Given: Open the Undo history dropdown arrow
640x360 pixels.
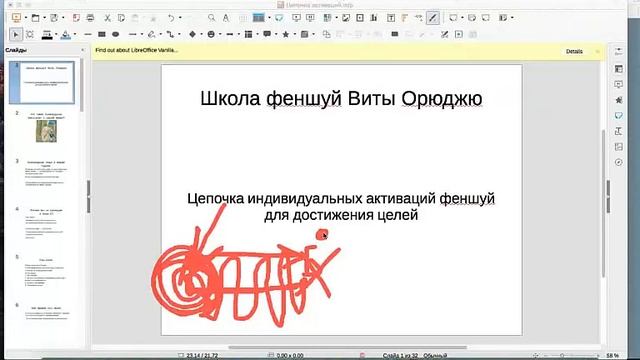Looking at the screenshot, I should pyautogui.click(x=180, y=18).
